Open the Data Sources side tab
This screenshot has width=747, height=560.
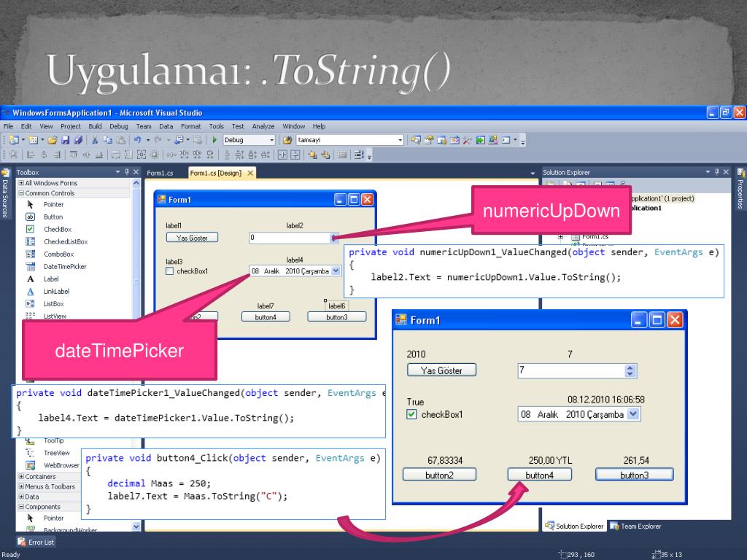click(5, 194)
